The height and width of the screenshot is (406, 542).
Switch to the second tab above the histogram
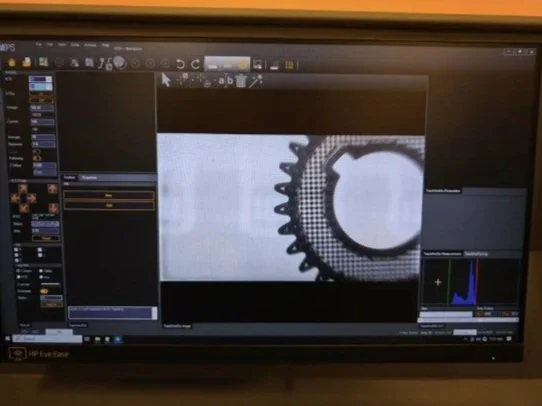[476, 254]
